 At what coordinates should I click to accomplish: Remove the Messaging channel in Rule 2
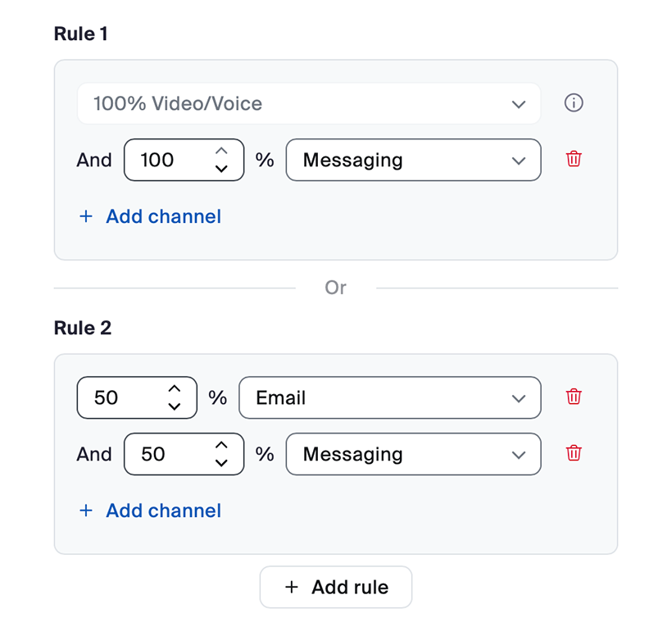click(574, 453)
